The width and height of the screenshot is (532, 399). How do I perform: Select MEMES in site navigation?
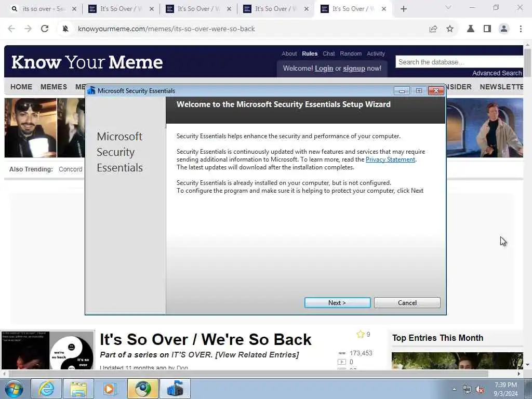(x=54, y=87)
